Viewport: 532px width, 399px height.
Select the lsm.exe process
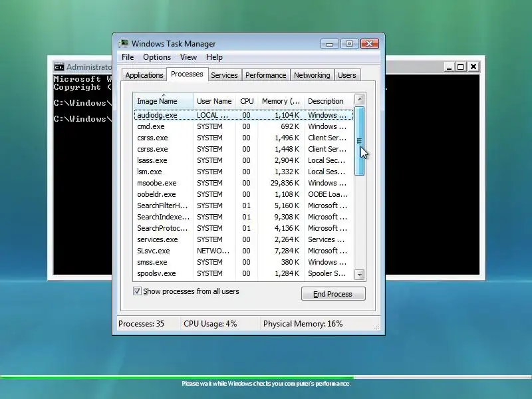click(243, 172)
